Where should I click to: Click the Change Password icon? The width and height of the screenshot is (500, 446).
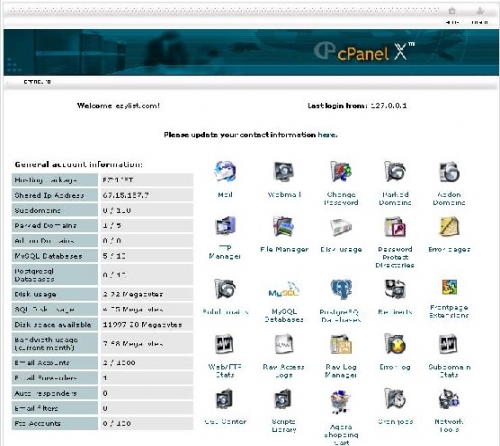coord(341,171)
